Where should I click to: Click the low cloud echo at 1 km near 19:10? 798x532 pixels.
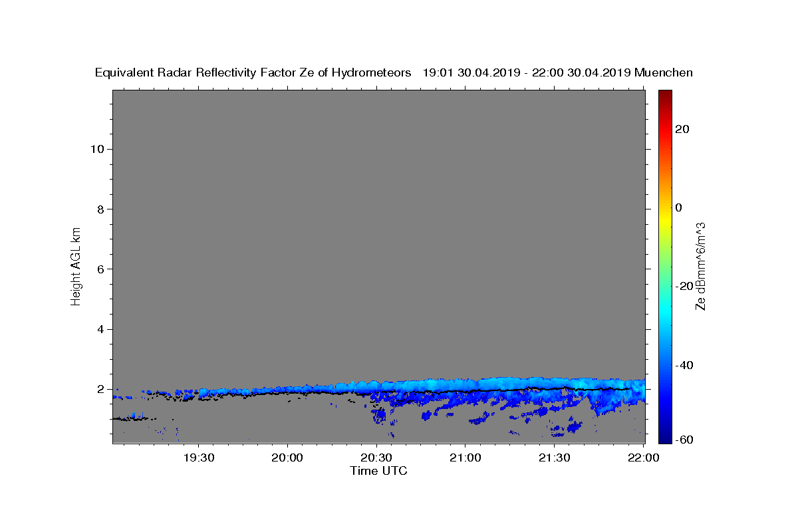(133, 418)
